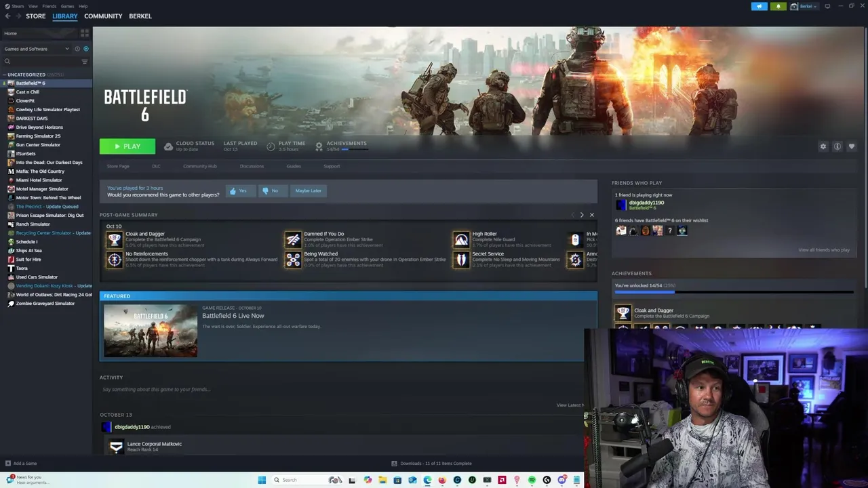Open the Games menu
This screenshot has width=868, height=488.
pos(67,6)
